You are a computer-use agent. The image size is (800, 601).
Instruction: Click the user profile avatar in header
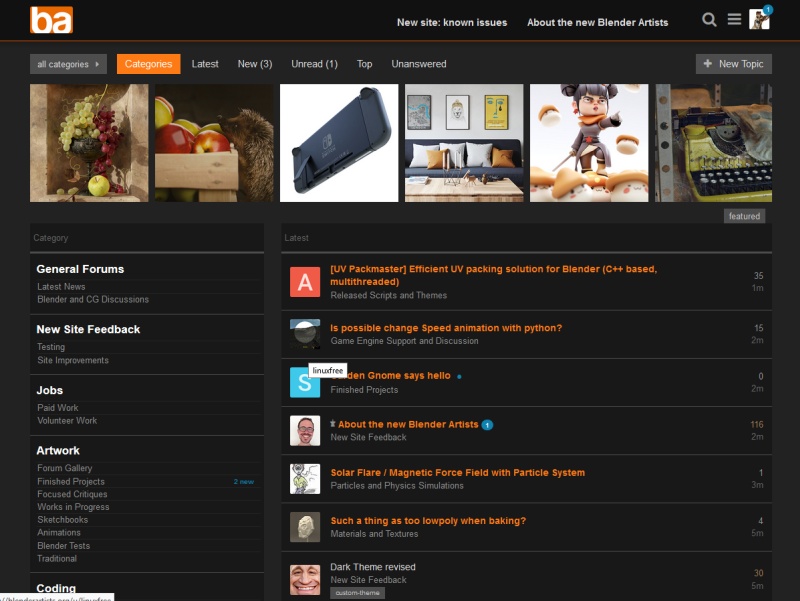click(x=759, y=20)
